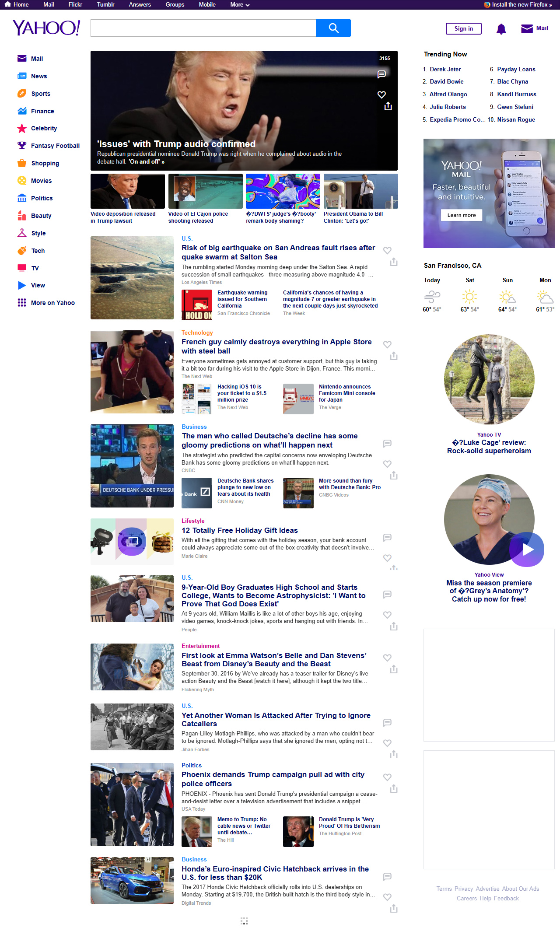Click Learn more on Yahoo Mail ad

462,215
